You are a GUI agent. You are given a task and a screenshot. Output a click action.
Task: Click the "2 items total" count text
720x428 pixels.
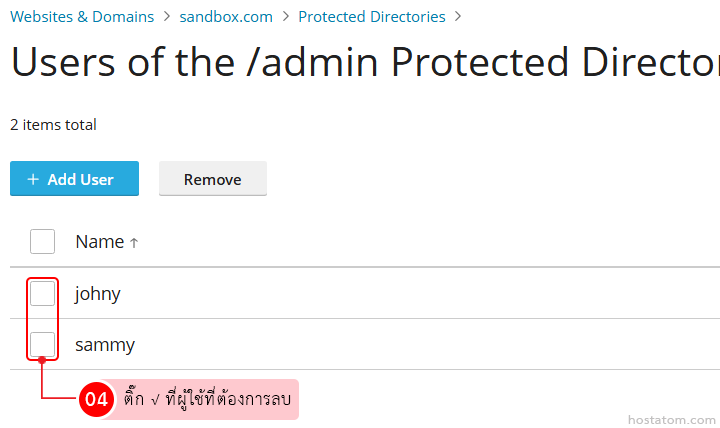[x=53, y=125]
